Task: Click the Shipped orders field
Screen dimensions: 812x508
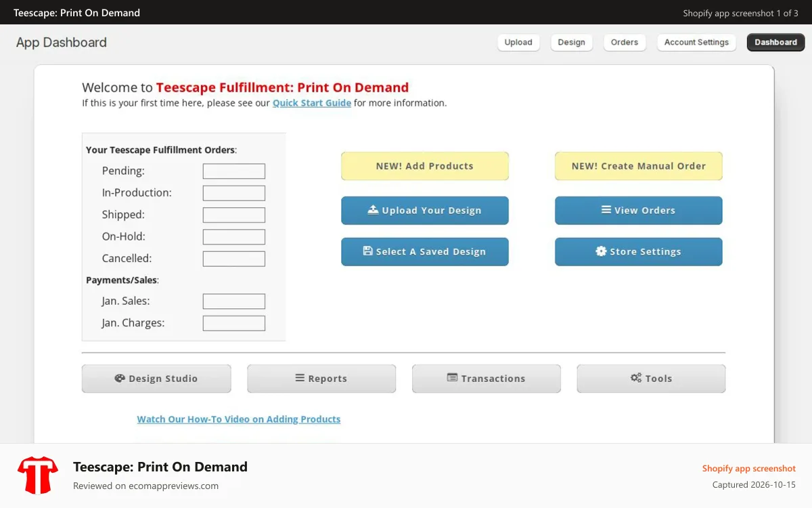Action: (234, 215)
